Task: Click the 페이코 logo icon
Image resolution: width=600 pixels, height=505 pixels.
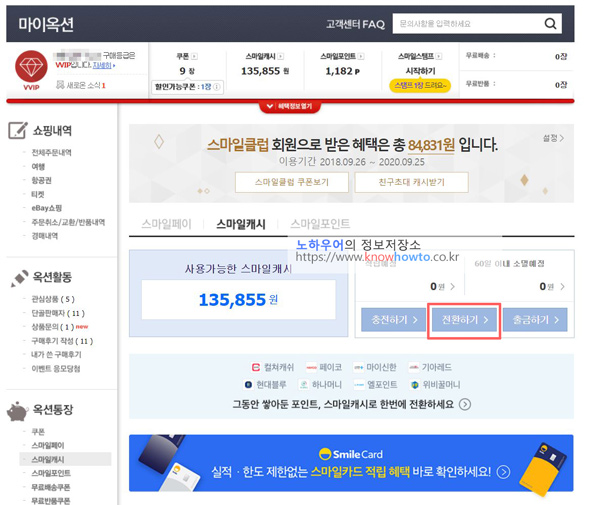Action: point(311,367)
